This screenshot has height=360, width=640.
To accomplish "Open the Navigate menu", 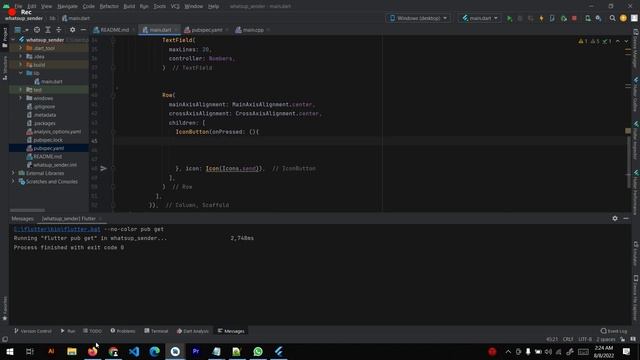I will tap(67, 7).
